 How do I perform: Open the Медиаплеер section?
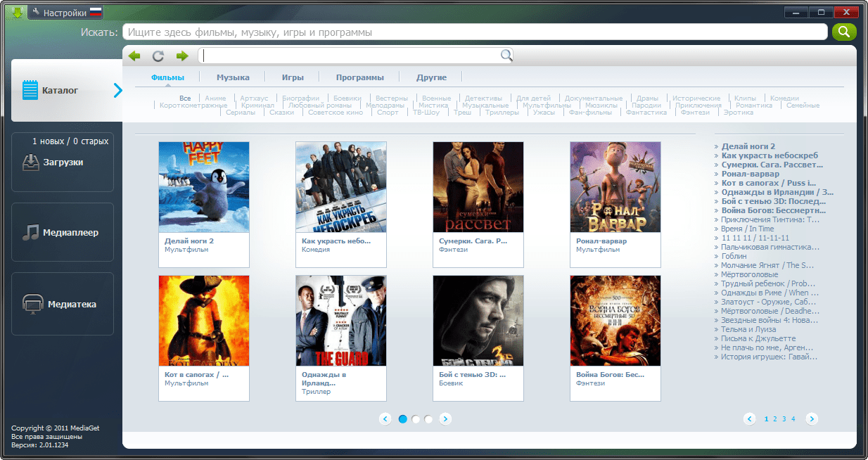pyautogui.click(x=63, y=233)
